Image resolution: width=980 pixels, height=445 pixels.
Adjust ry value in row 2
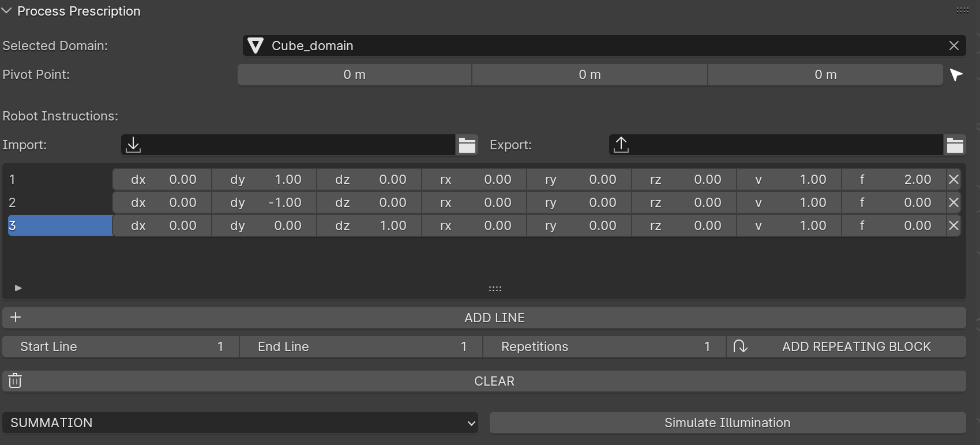point(579,202)
